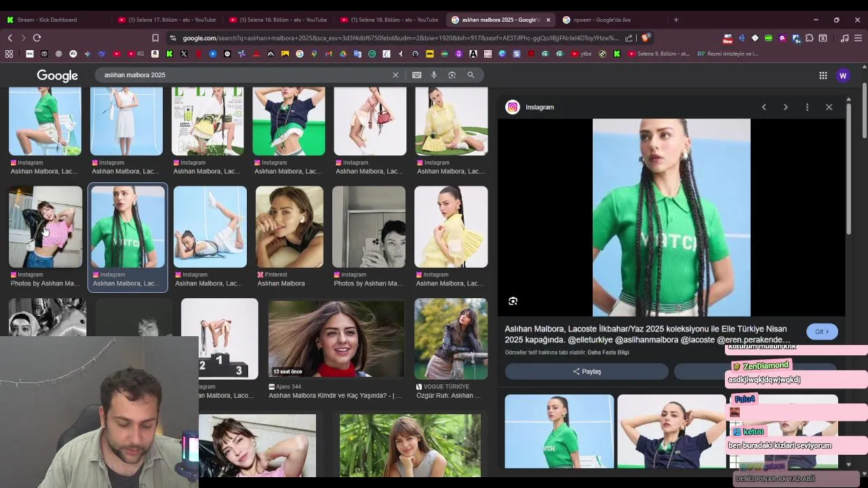Select the Pinterest 'Aslıhan Malbora' portrait result

point(290,227)
